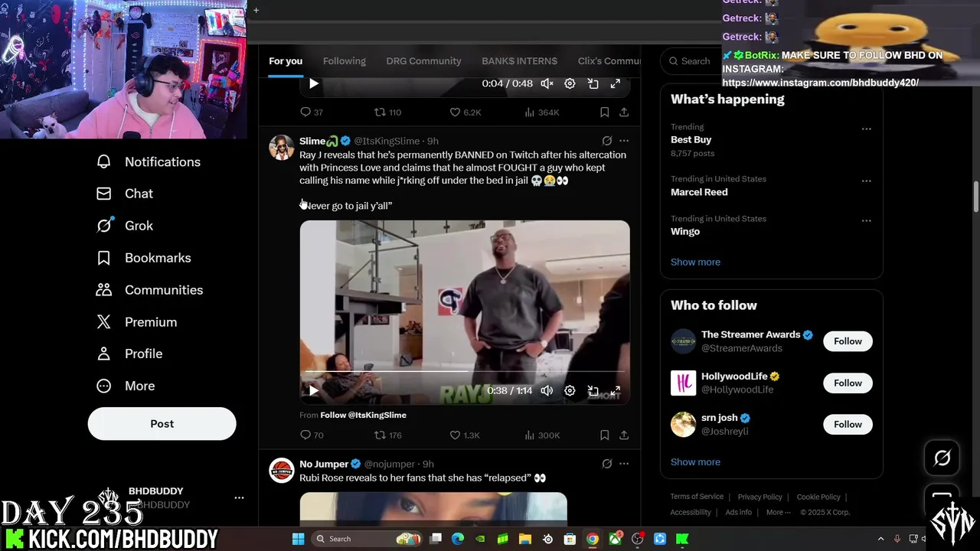
Task: Open Profile in the sidebar
Action: click(x=129, y=354)
